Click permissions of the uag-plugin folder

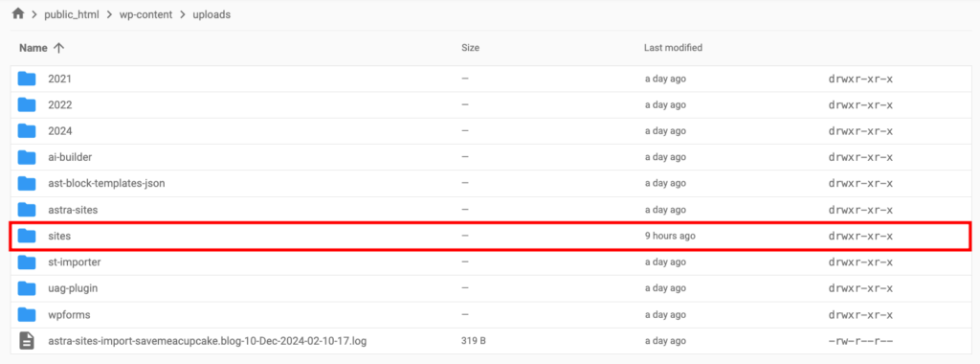click(860, 289)
